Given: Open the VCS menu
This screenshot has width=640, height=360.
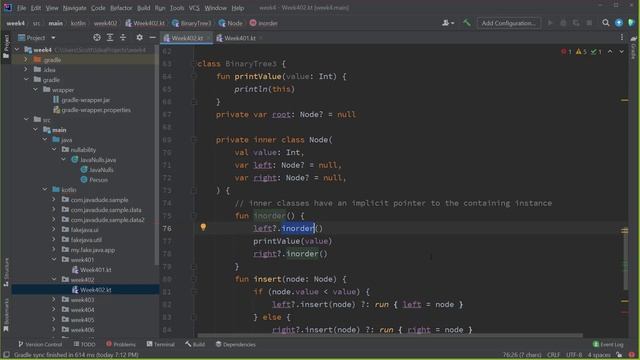Looking at the screenshot, I should tap(194, 8).
